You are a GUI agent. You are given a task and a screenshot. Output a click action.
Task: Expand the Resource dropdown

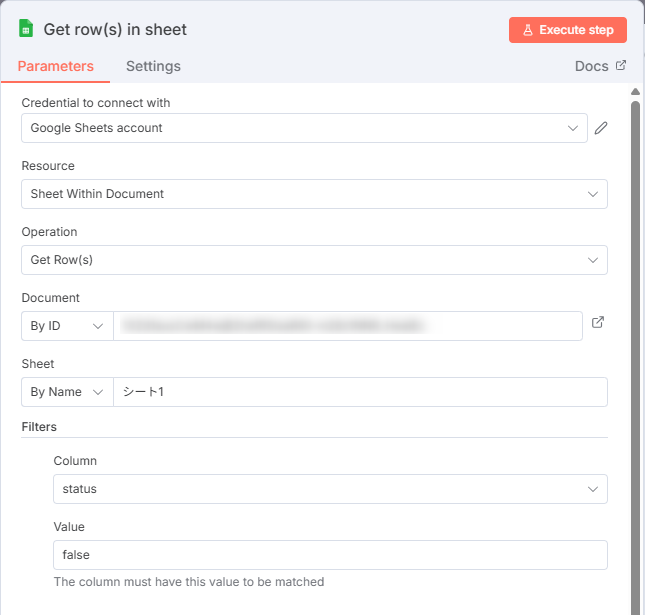(314, 194)
